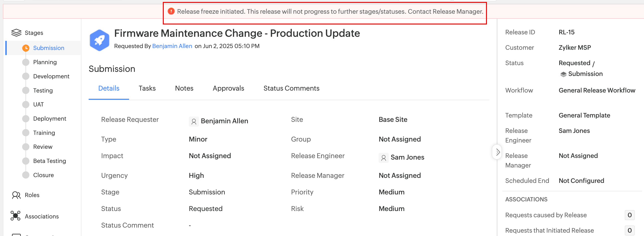This screenshot has height=236, width=644.
Task: Switch to the Tasks tab
Action: coord(147,88)
